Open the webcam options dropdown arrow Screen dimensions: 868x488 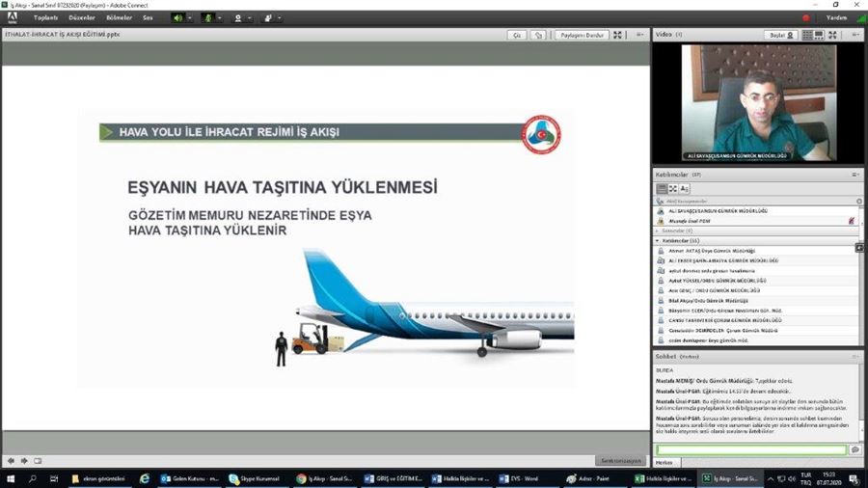pyautogui.click(x=249, y=17)
